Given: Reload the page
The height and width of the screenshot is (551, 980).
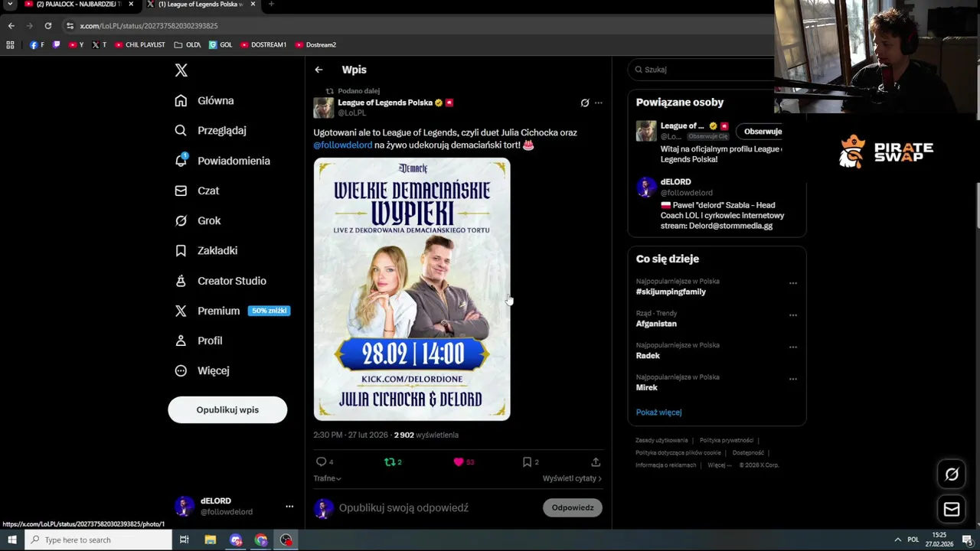Looking at the screenshot, I should click(47, 25).
